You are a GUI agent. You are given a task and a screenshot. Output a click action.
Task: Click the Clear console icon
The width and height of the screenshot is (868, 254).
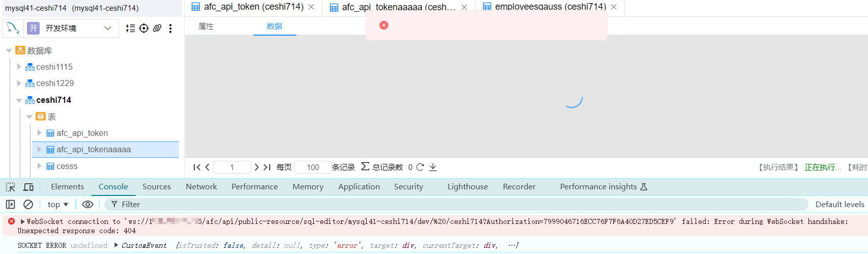28,204
